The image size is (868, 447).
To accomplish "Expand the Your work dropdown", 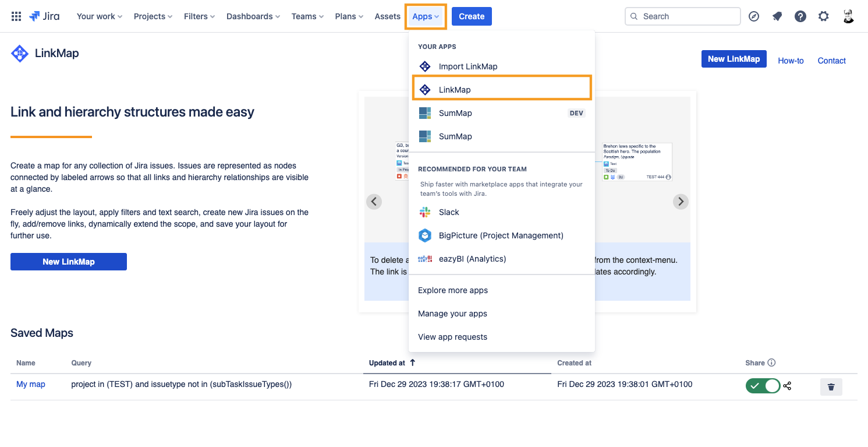I will pos(100,16).
